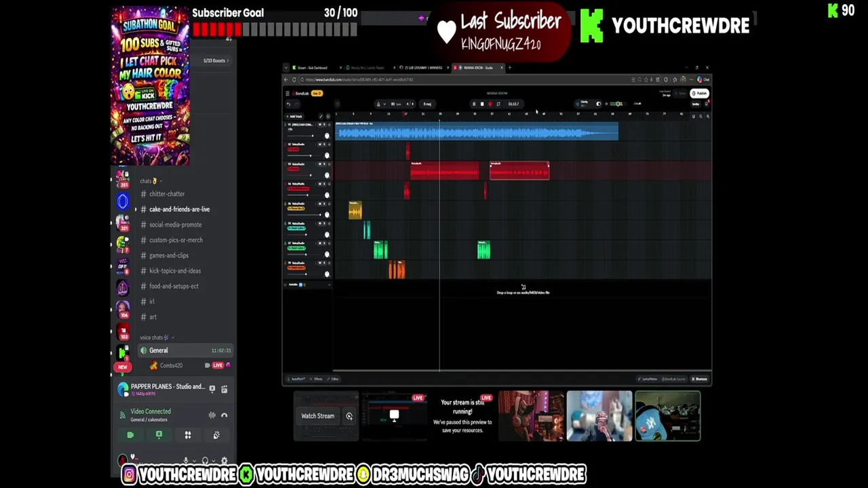Toggle the Discord microphone mute
This screenshot has height=488, width=868.
pyautogui.click(x=186, y=461)
